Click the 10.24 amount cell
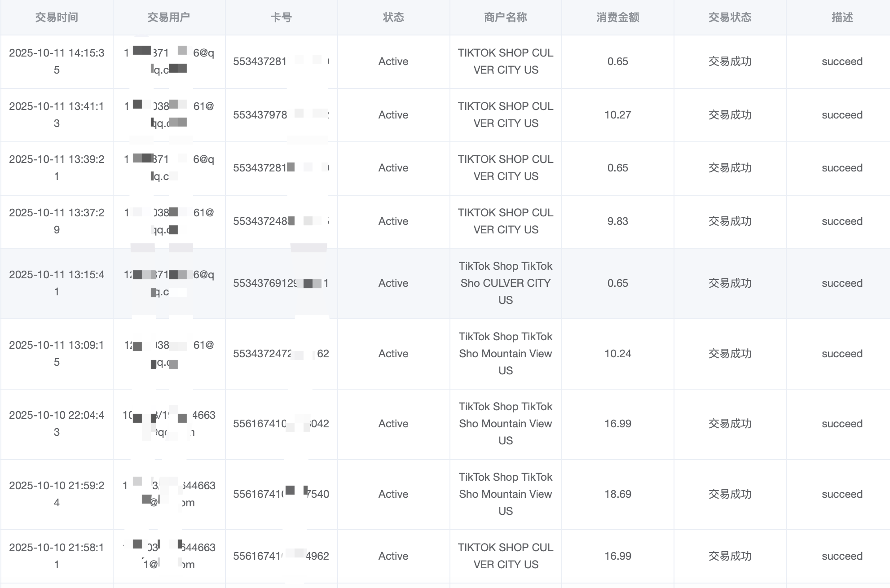This screenshot has width=890, height=588. tap(618, 354)
